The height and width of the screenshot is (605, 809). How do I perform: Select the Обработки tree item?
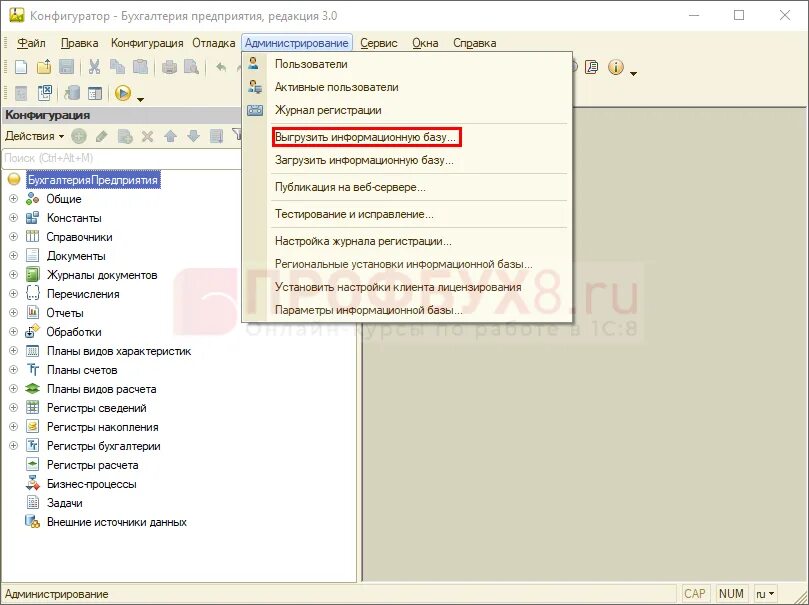[74, 332]
